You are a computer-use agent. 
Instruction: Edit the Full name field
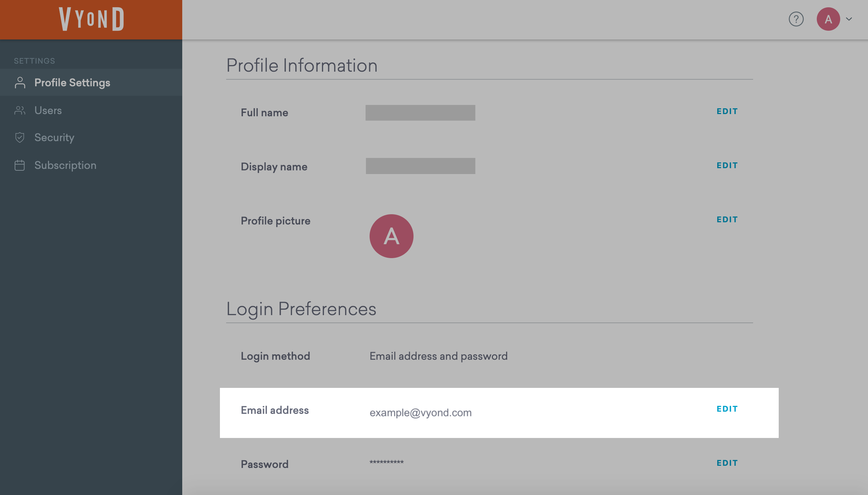click(x=727, y=111)
